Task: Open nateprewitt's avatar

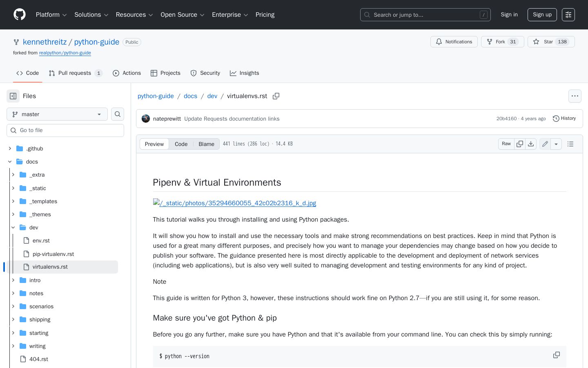Action: click(146, 119)
